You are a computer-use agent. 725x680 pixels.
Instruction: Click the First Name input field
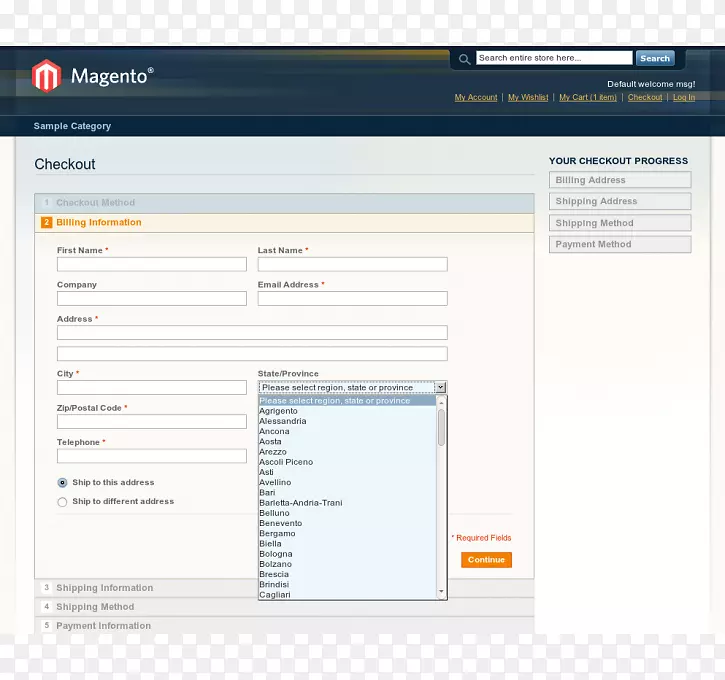coord(151,265)
